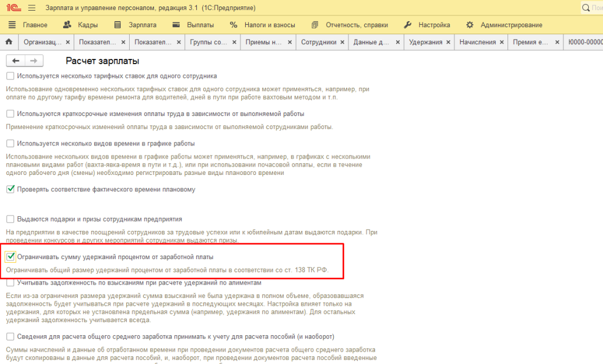This screenshot has width=603, height=364.
Task: Close the Удержания tab
Action: (449, 42)
